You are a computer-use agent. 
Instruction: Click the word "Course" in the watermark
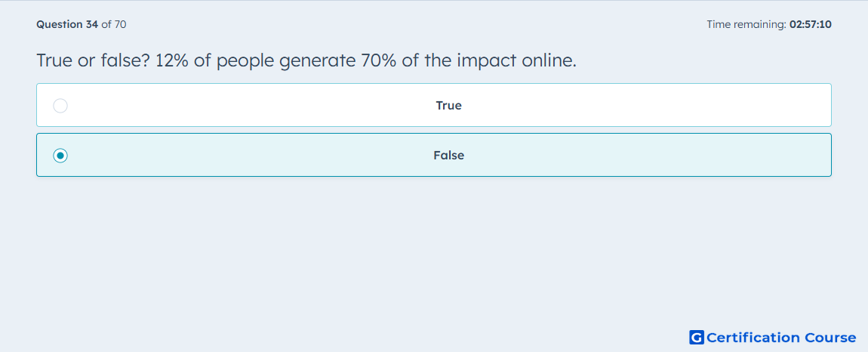tap(830, 337)
